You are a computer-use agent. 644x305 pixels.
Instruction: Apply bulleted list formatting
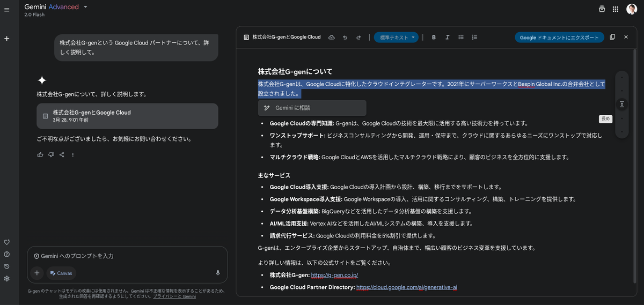click(461, 37)
